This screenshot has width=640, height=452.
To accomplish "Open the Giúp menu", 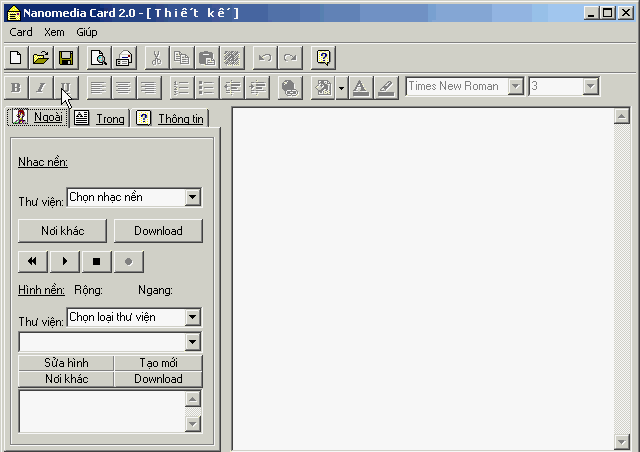I will [87, 32].
